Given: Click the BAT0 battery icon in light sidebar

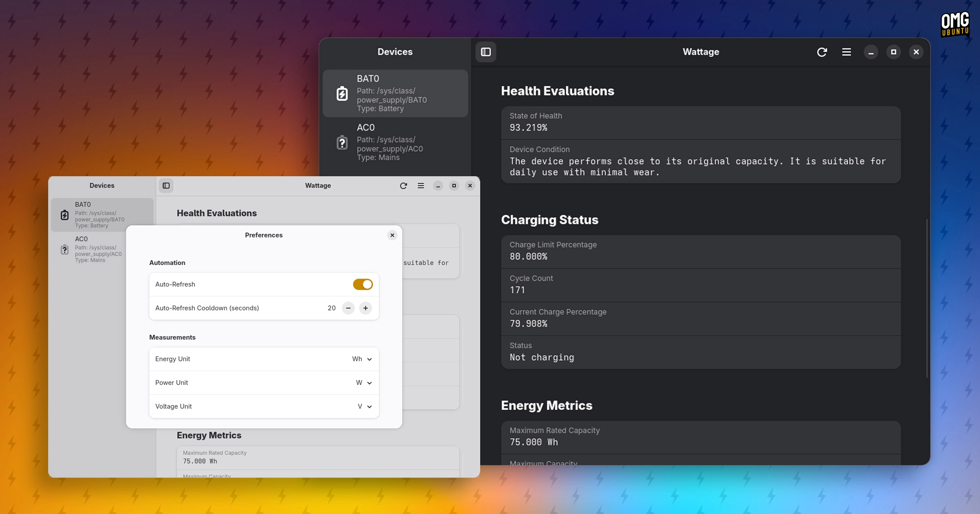Looking at the screenshot, I should (x=65, y=214).
